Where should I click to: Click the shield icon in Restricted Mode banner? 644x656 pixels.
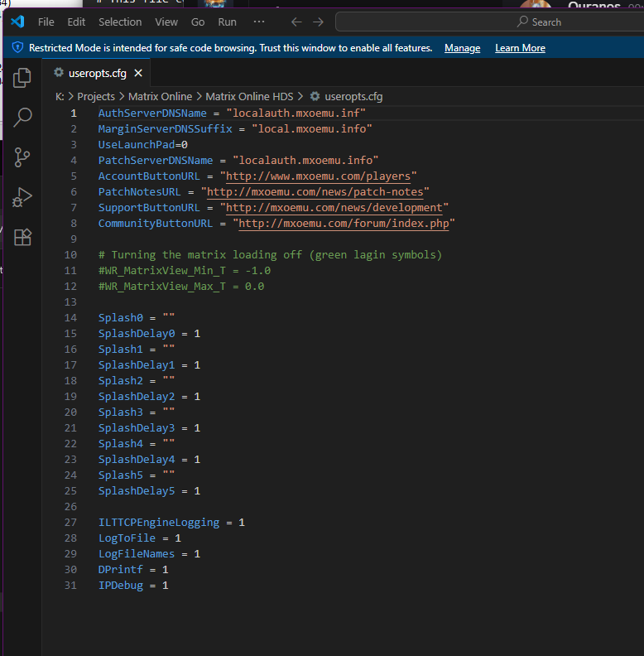point(17,48)
